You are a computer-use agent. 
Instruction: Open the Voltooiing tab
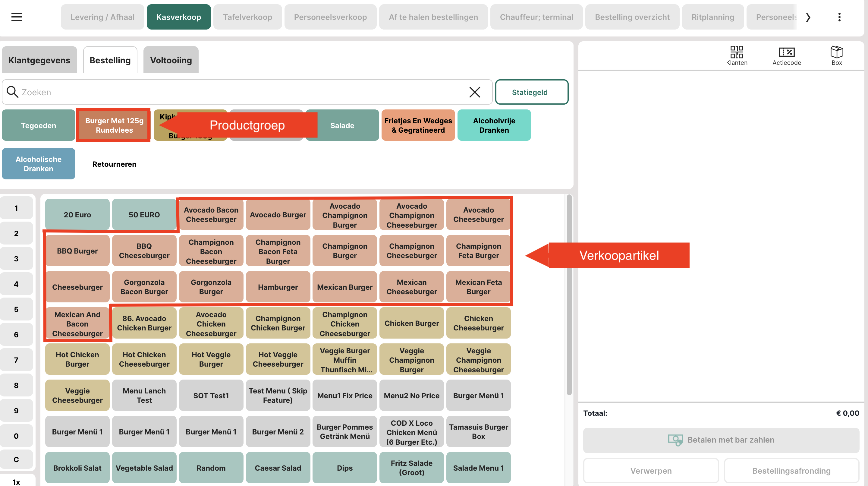pyautogui.click(x=171, y=60)
